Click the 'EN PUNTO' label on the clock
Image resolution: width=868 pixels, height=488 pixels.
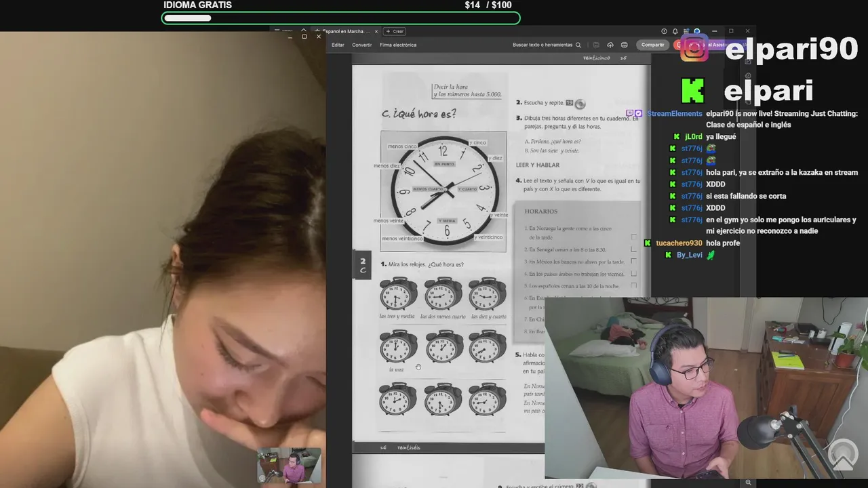coord(444,164)
